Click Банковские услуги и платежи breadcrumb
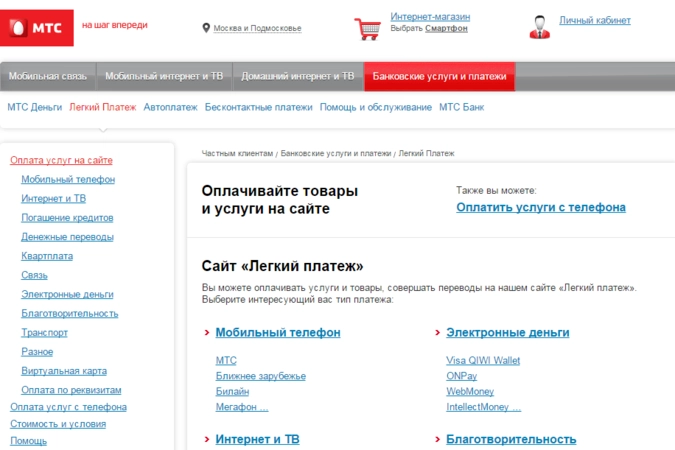 pos(336,154)
